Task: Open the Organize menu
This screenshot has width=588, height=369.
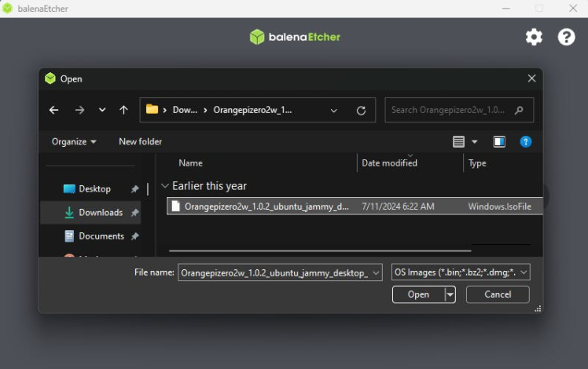Action: (x=74, y=141)
